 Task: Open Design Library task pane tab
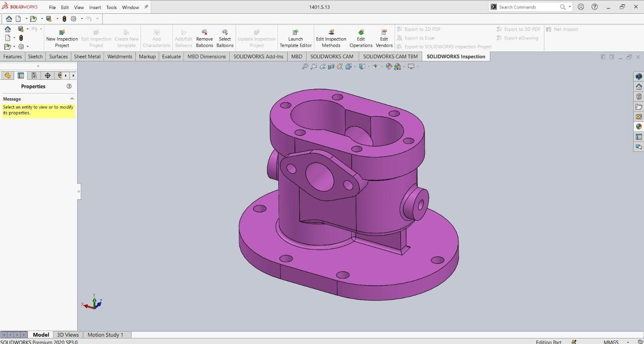point(639,97)
